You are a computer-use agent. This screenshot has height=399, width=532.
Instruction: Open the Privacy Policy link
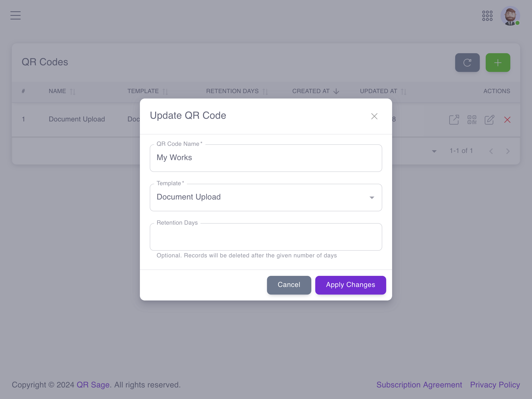coord(495,384)
